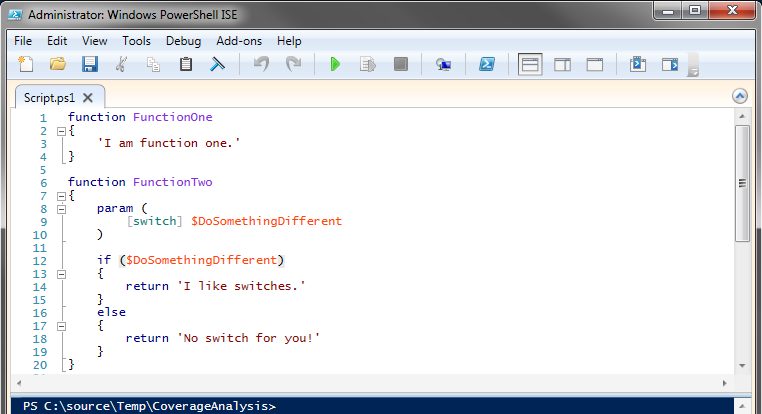Screen dimensions: 762x414
Task: Open the Add-ons menu
Action: [239, 41]
